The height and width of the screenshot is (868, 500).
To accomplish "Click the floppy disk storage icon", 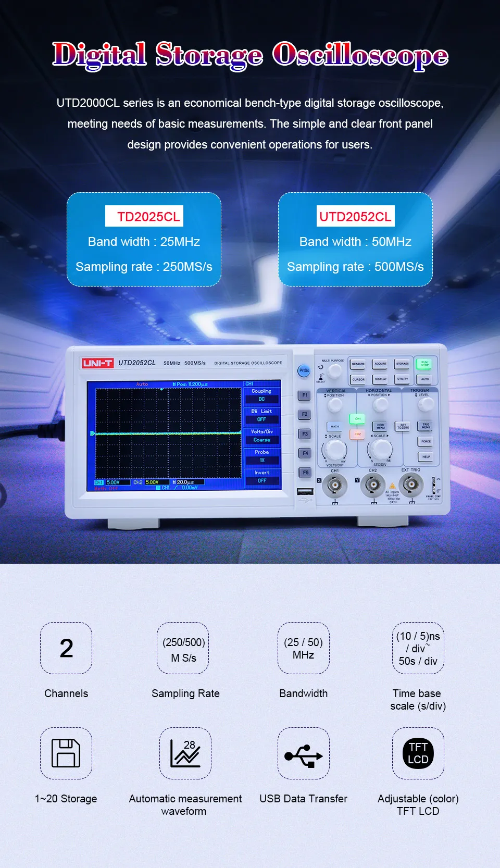I will (x=66, y=753).
